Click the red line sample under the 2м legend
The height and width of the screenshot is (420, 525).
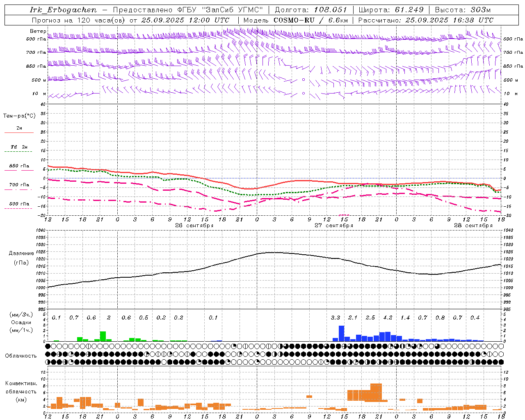click(x=19, y=133)
